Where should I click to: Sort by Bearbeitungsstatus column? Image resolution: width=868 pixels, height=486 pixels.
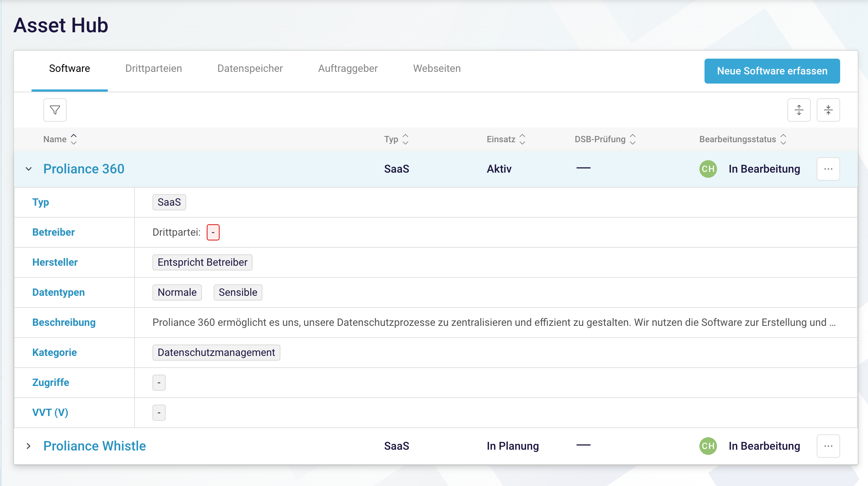783,139
